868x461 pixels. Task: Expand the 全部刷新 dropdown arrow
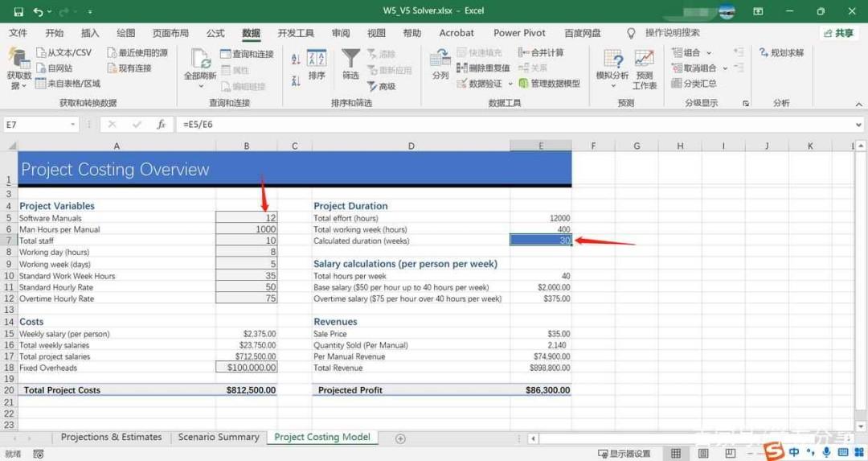[x=200, y=86]
